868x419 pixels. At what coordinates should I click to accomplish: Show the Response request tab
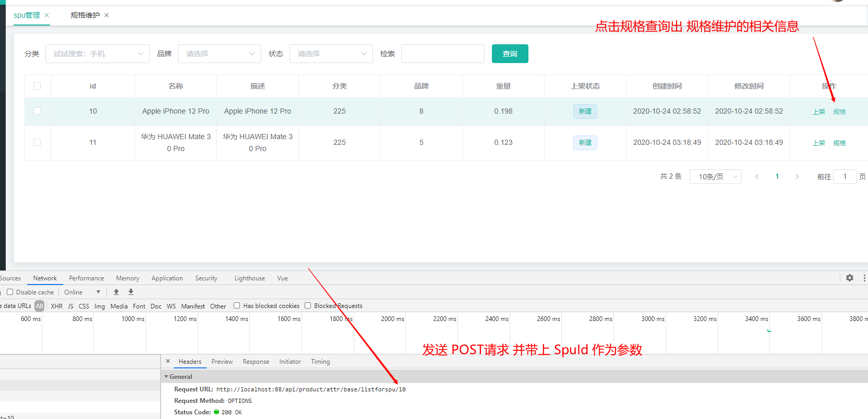(x=256, y=362)
